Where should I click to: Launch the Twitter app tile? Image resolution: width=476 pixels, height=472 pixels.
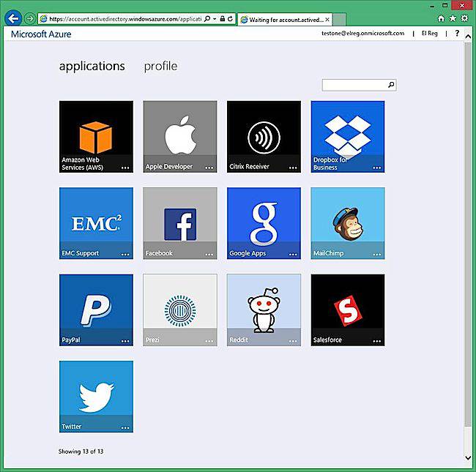coord(96,397)
